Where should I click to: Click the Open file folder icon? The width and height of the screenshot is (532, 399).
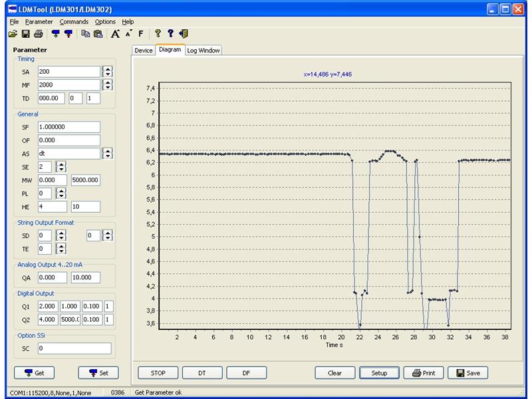(13, 34)
